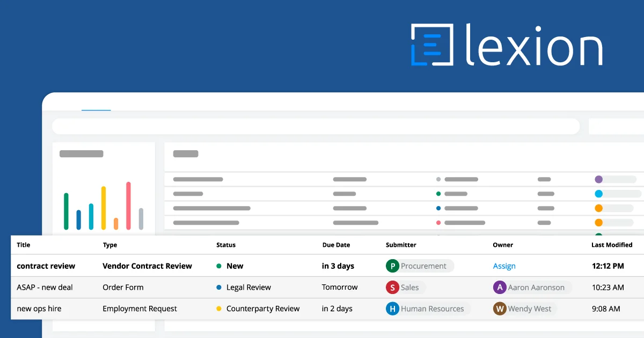Viewport: 644px width, 338px height.
Task: Click the green P Procurement avatar
Action: pyautogui.click(x=392, y=266)
